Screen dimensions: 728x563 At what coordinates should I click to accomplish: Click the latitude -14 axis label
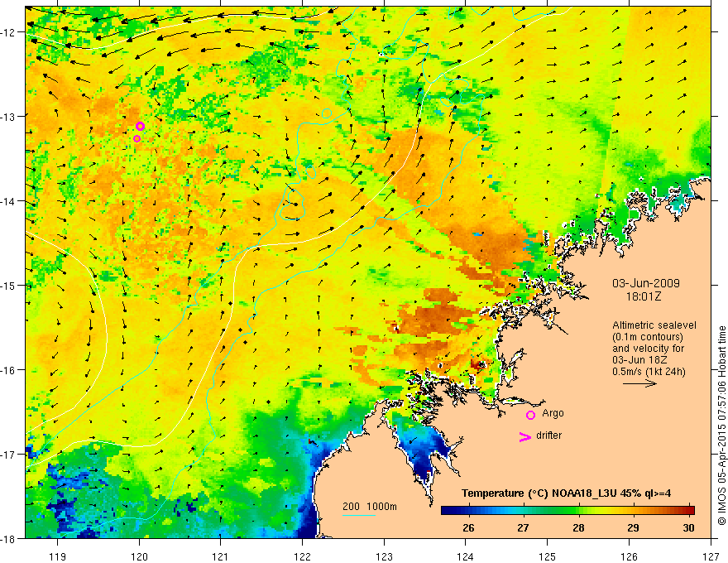click(x=9, y=200)
